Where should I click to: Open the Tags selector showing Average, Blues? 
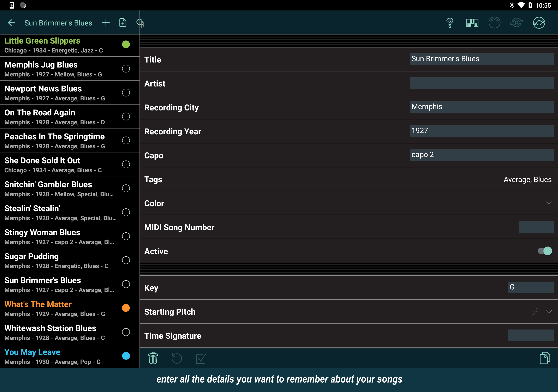click(x=527, y=179)
